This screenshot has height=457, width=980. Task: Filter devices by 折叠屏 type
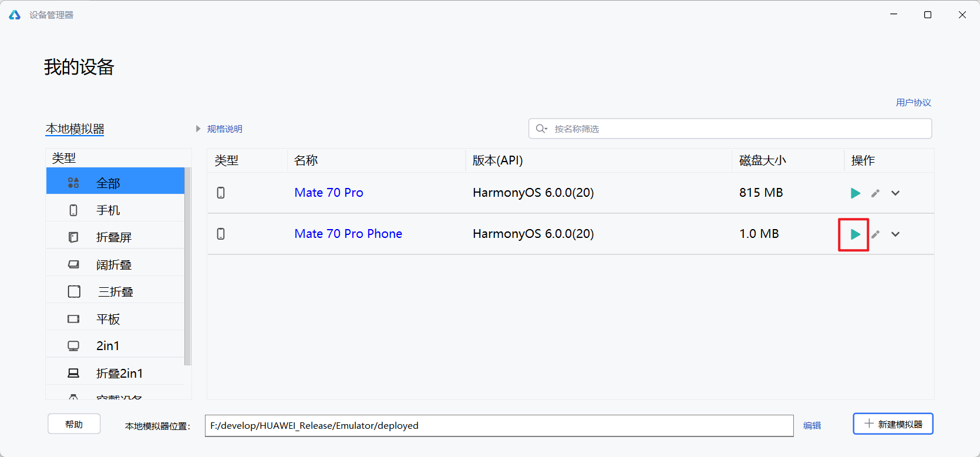tap(115, 237)
